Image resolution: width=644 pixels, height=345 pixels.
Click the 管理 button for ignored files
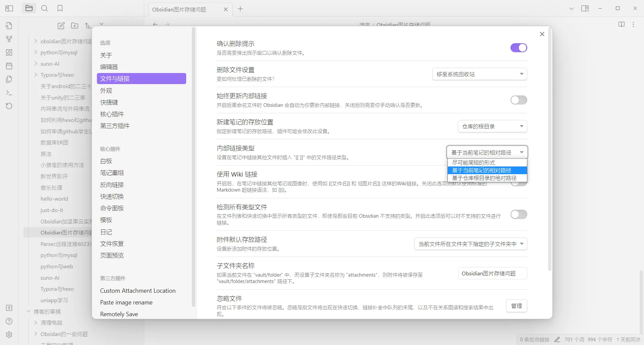click(x=517, y=306)
